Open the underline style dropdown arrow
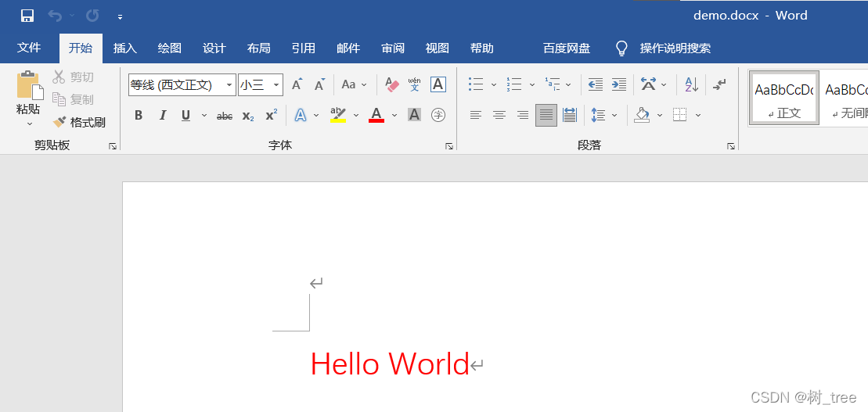This screenshot has height=412, width=868. pyautogui.click(x=203, y=115)
